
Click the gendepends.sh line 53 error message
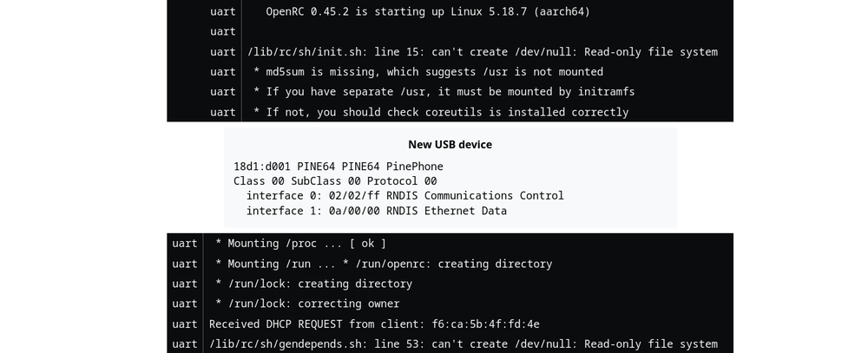(464, 344)
